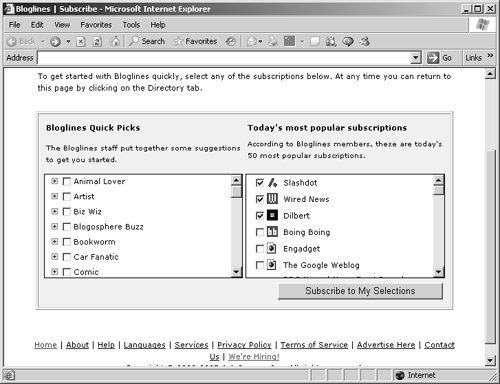Open the Search pane from the toolbar

[x=147, y=41]
